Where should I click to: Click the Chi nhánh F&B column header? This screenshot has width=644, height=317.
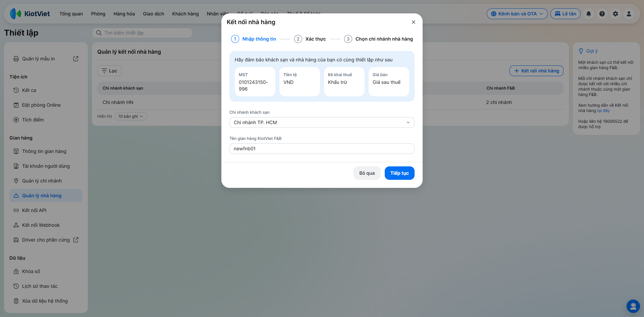point(501,88)
